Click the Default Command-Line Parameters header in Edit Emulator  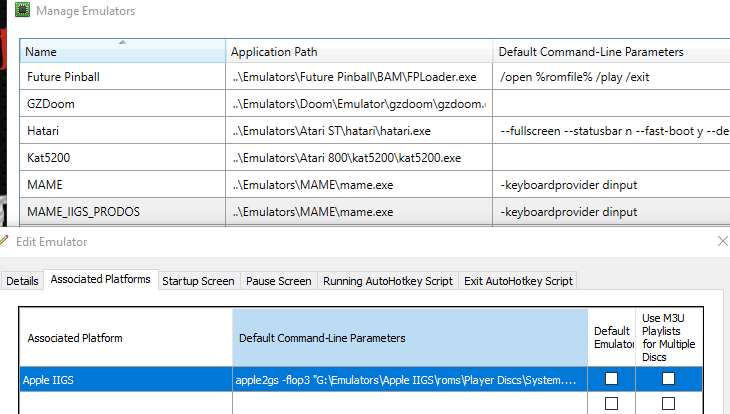click(410, 338)
